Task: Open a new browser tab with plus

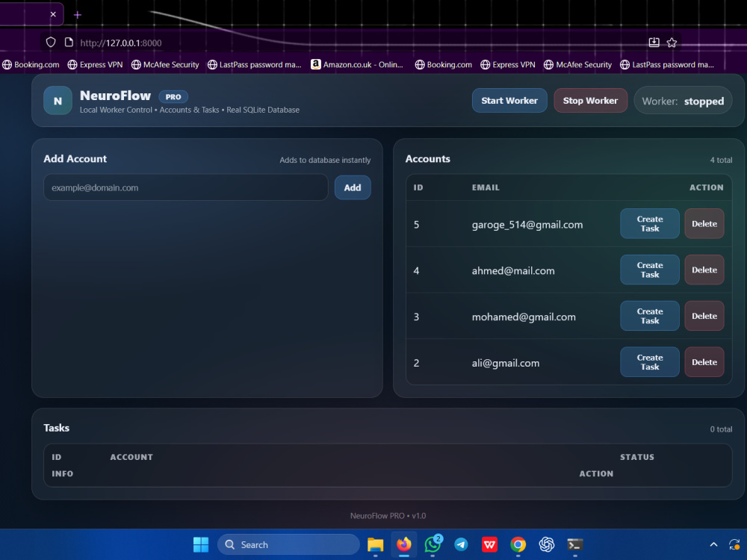Action: (x=77, y=15)
